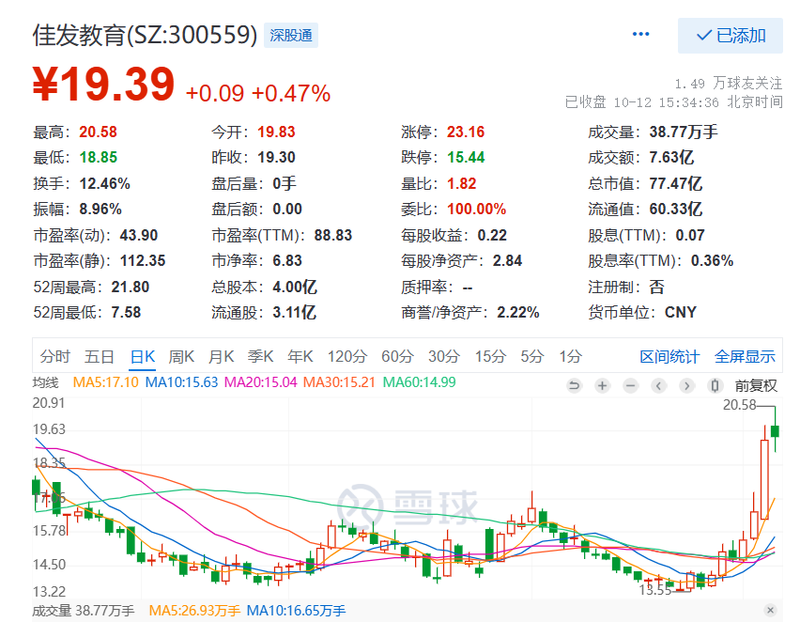Switch to the 5分 interval tab

coord(532,356)
